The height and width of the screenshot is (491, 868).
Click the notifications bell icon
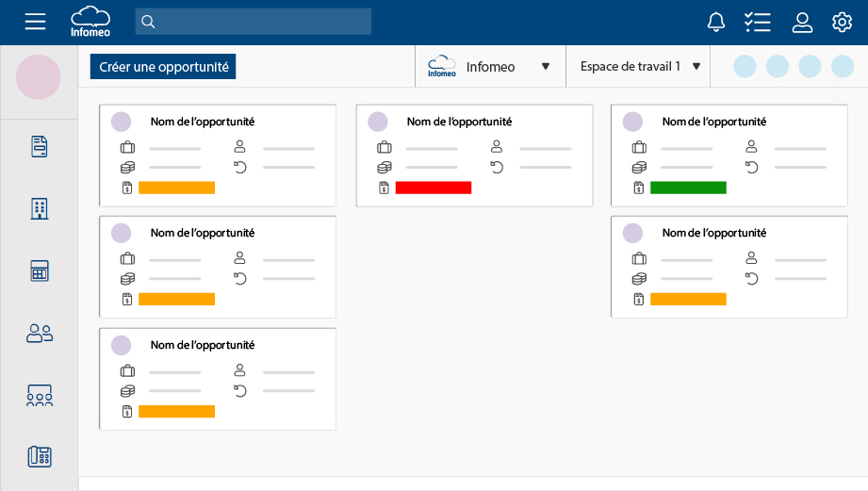click(x=716, y=22)
